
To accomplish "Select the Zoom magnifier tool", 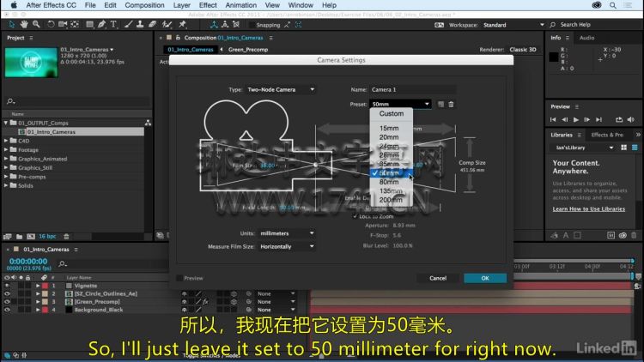I will click(x=36, y=25).
